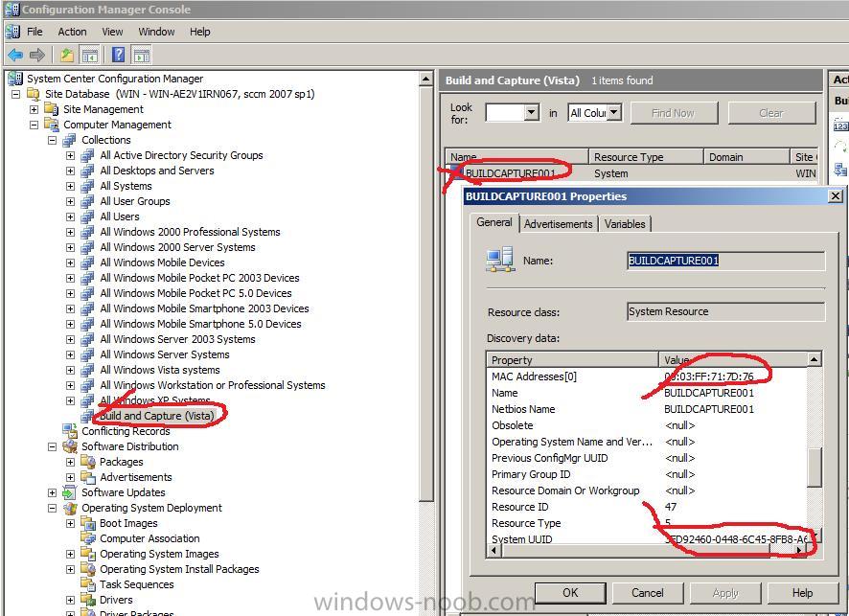Click the Back arrow toolbar icon
Image resolution: width=849 pixels, height=616 pixels.
point(15,55)
